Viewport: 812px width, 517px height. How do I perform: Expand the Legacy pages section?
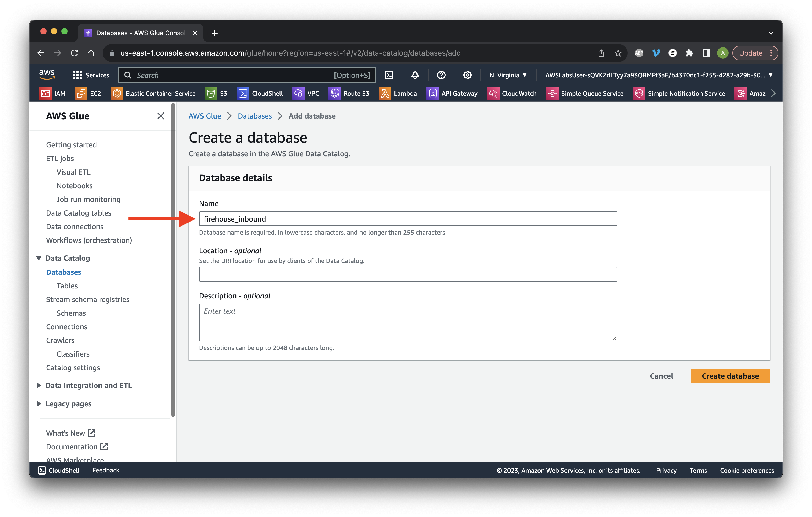tap(39, 403)
